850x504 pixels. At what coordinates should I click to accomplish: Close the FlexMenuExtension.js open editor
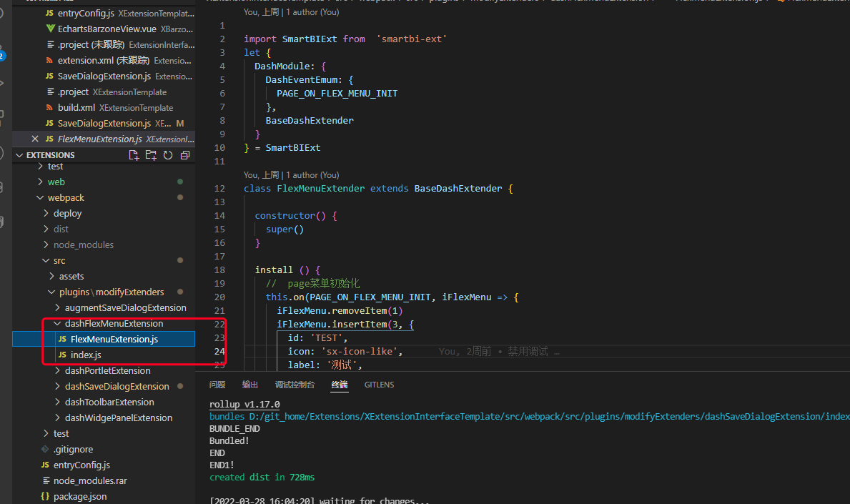pos(35,139)
